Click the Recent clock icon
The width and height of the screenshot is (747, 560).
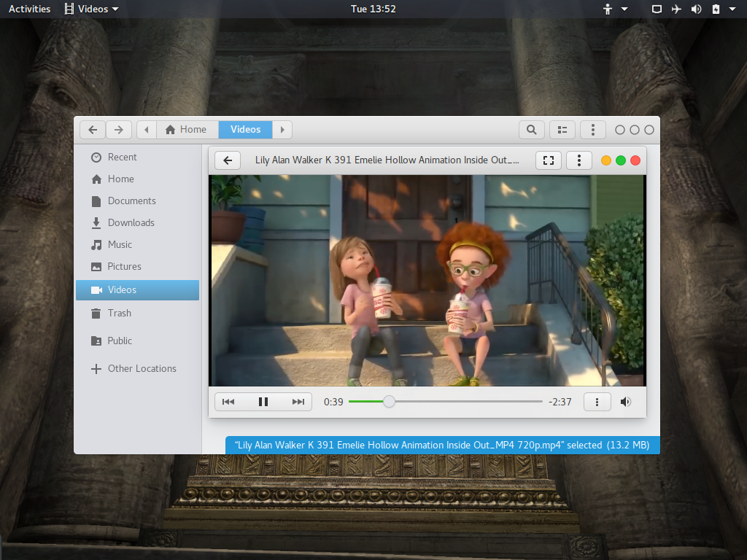tap(96, 157)
